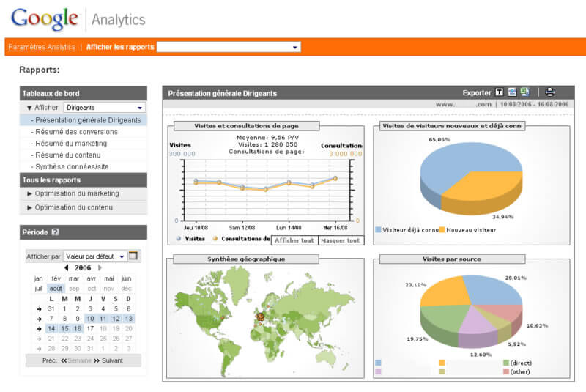Go to the Préc. week
This screenshot has width=586, height=392.
pos(49,360)
